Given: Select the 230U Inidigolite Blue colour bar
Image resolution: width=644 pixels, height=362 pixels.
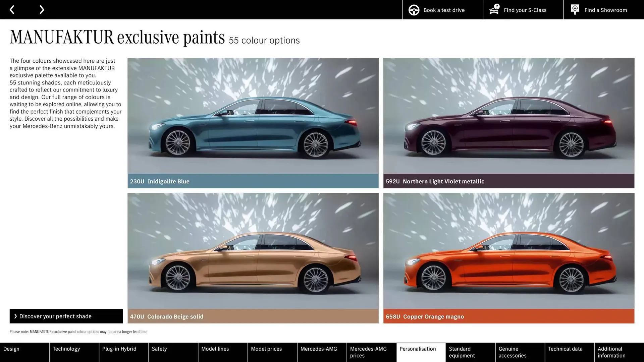Looking at the screenshot, I should 253,181.
